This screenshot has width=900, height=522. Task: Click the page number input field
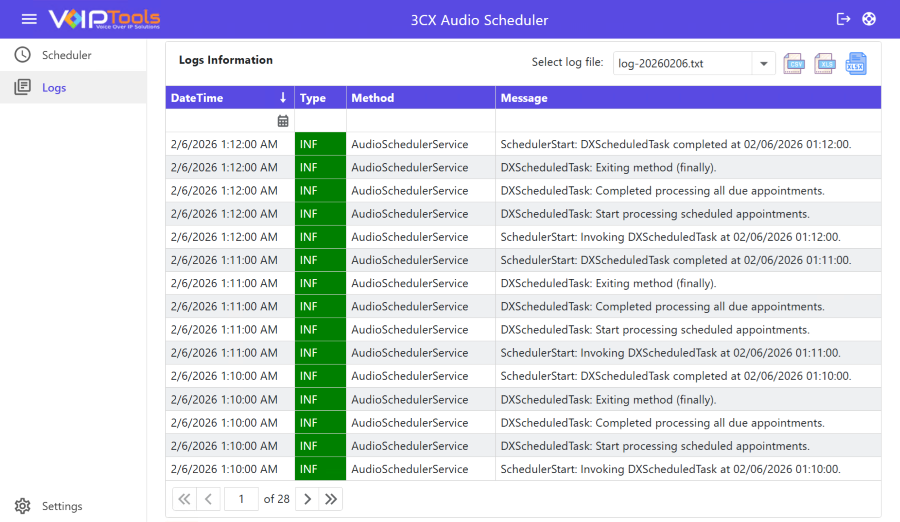coord(241,498)
